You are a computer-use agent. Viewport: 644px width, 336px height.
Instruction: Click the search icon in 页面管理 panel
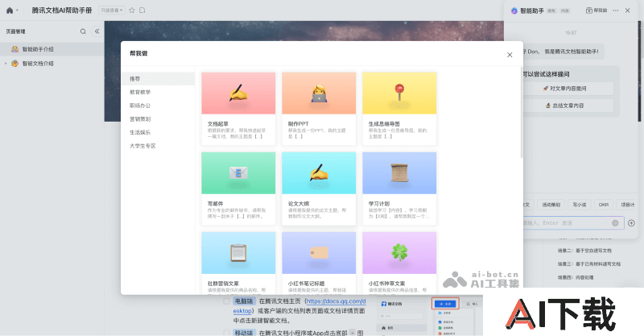[x=83, y=31]
